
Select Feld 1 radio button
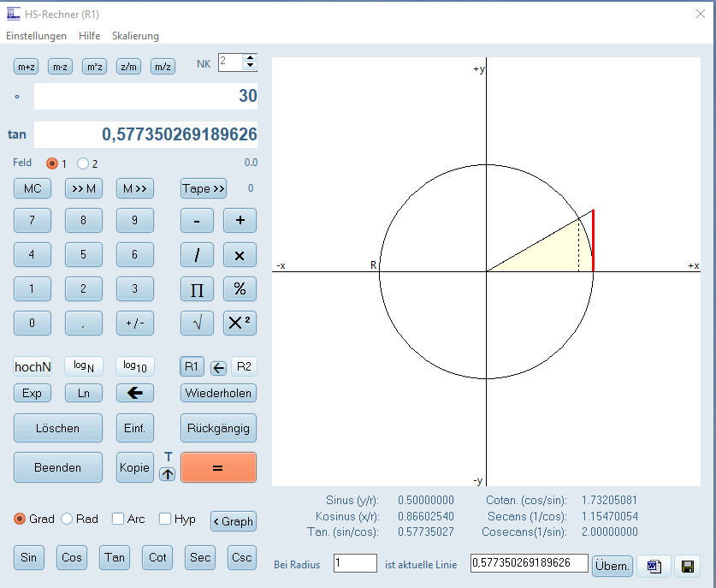point(52,163)
